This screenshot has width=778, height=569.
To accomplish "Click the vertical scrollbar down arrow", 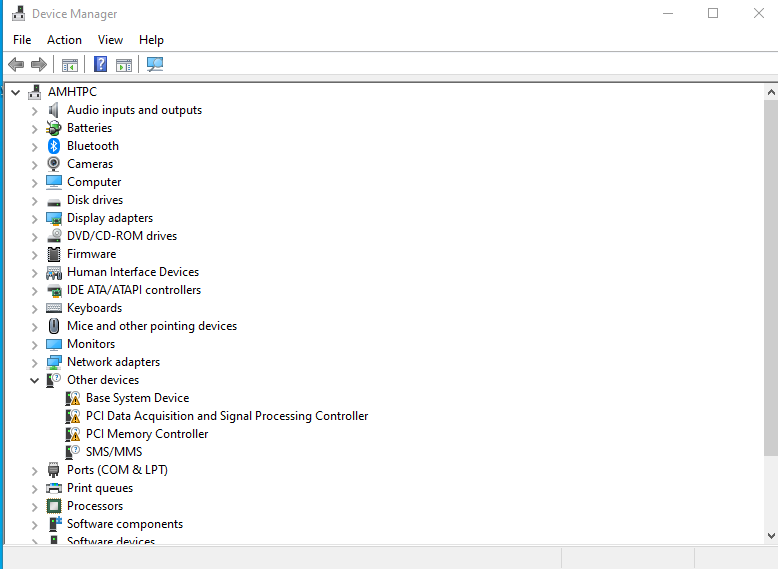I will pos(770,537).
